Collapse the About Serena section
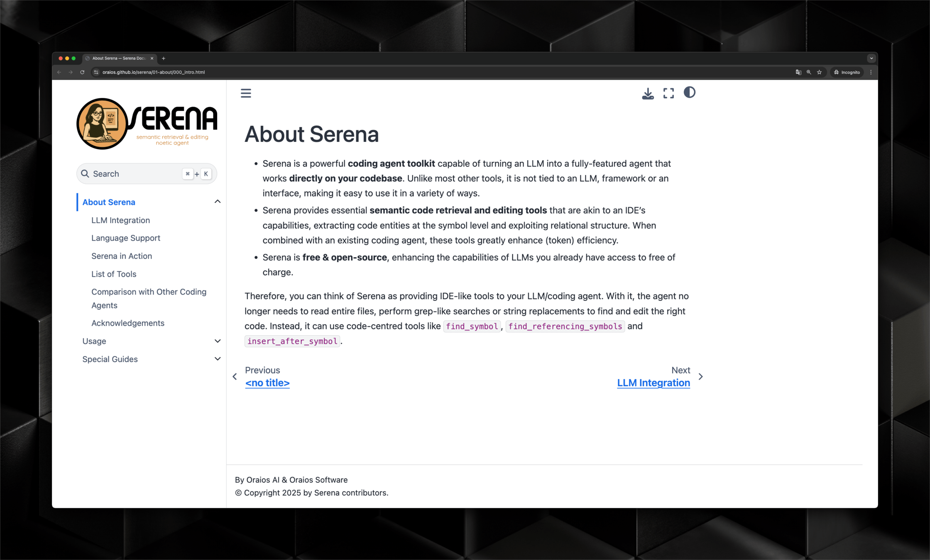The height and width of the screenshot is (560, 930). (x=217, y=202)
